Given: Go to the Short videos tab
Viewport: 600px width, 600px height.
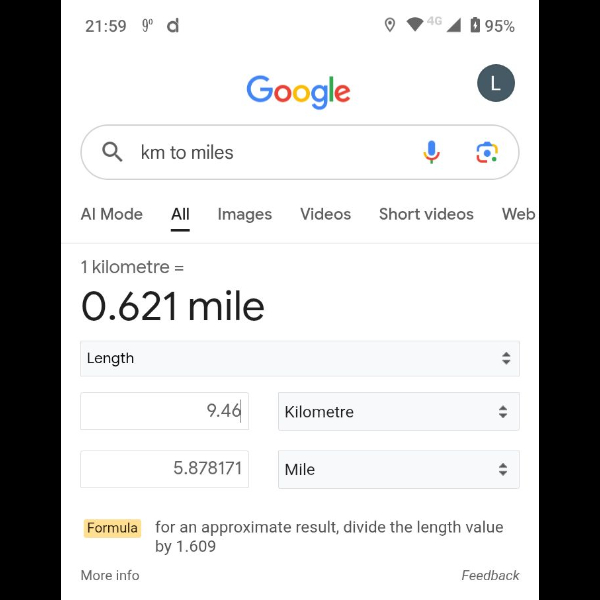Looking at the screenshot, I should (426, 214).
